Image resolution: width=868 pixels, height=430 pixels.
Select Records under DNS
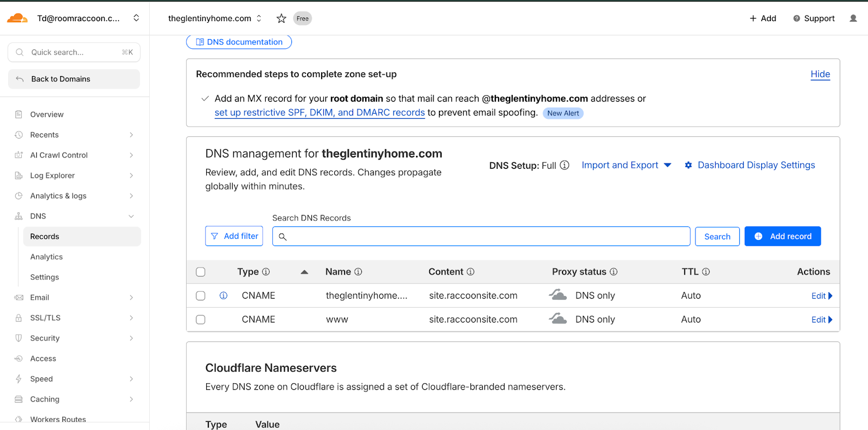click(82, 237)
